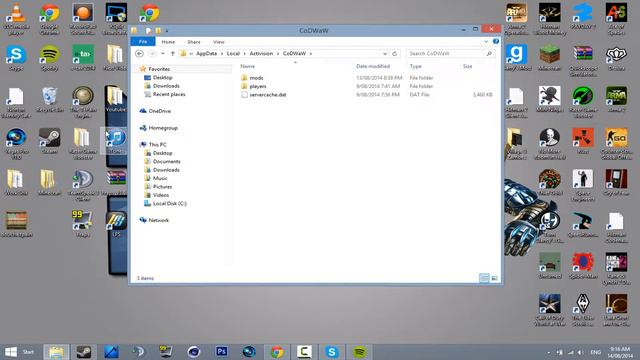Select the VLC media player desktop icon
Viewport: 640px width, 360px height.
[16, 19]
